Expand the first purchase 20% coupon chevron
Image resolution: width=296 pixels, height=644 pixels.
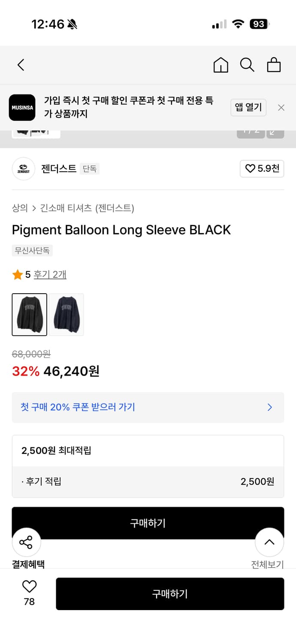pos(270,407)
